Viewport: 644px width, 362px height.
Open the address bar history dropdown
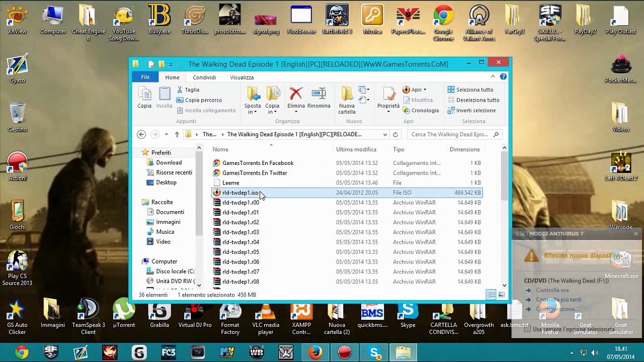[385, 134]
